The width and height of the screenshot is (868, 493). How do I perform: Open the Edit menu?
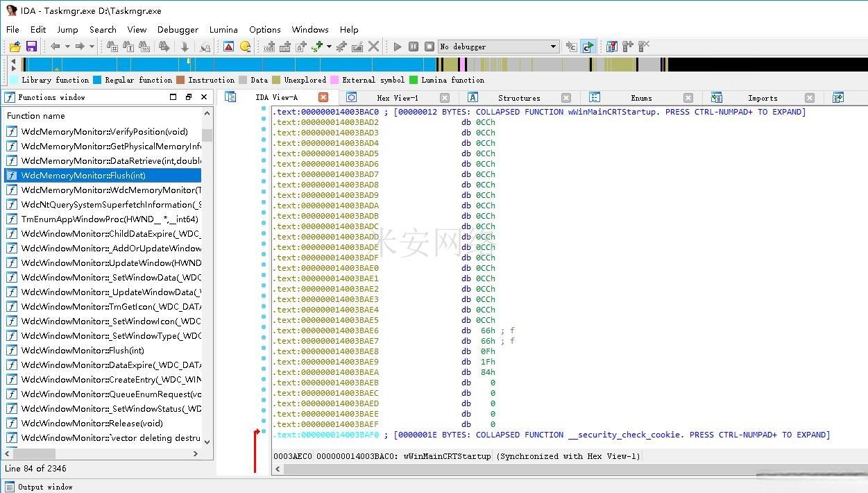(x=38, y=29)
